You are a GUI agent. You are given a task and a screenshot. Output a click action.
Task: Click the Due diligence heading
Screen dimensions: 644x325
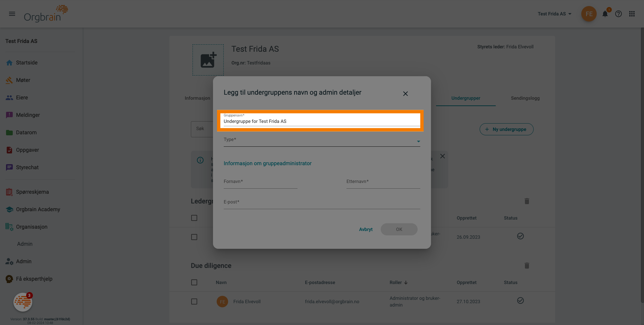coord(211,266)
